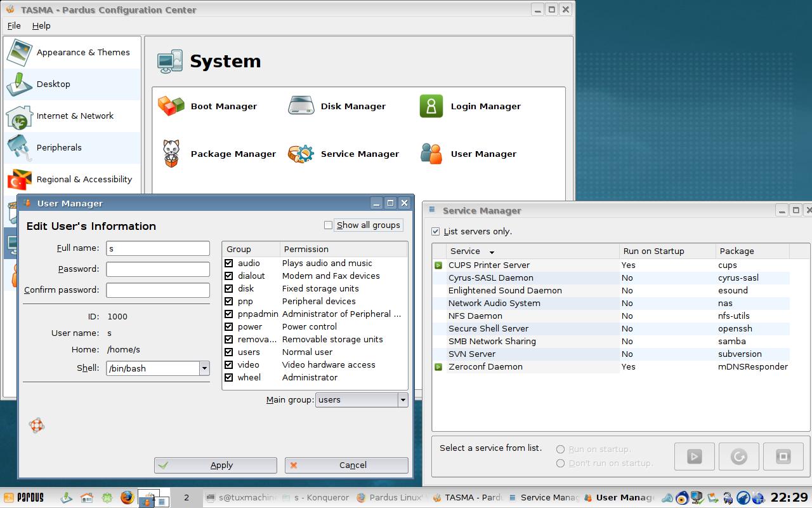Select Peripherals category in sidebar
812x508 pixels.
(x=72, y=147)
